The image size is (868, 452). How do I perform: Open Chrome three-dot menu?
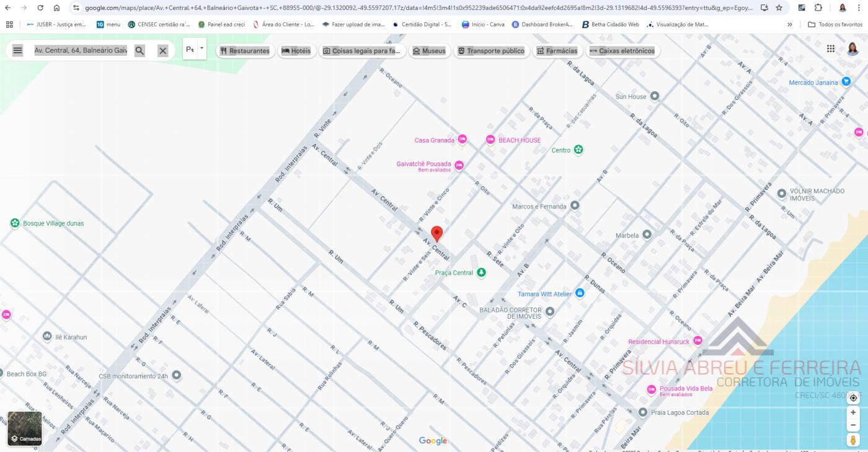[859, 7]
